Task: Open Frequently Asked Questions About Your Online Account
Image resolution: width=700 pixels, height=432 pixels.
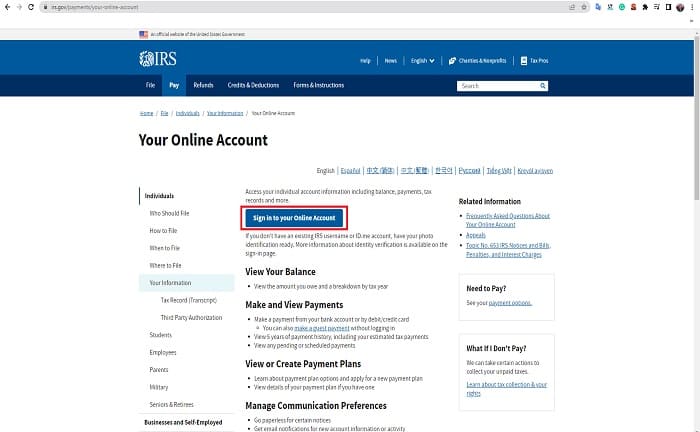Action: pyautogui.click(x=508, y=220)
